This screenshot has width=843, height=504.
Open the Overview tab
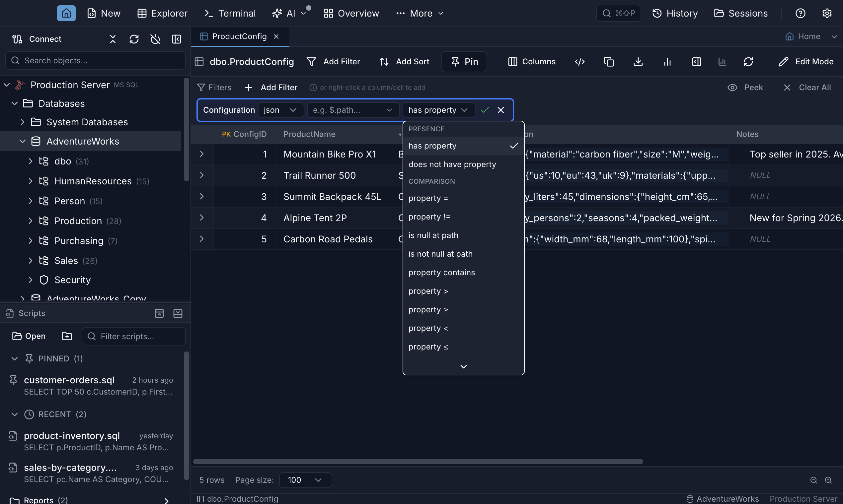coord(351,13)
